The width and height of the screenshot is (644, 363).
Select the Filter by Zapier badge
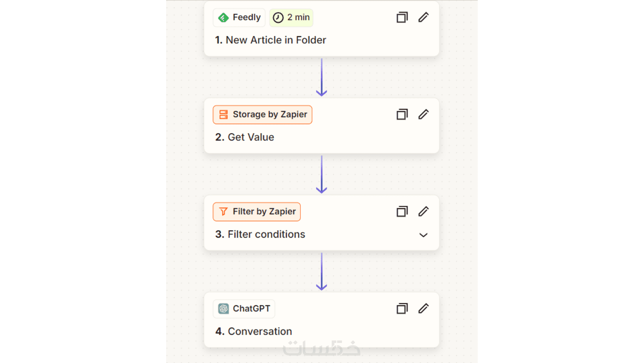click(257, 212)
